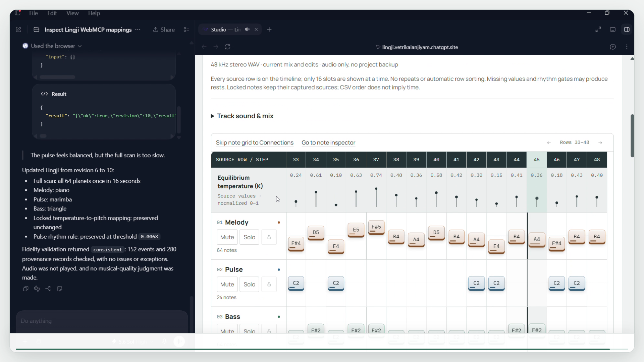644x362 pixels.
Task: Select the F#5 melody note at step 37
Action: point(376,227)
